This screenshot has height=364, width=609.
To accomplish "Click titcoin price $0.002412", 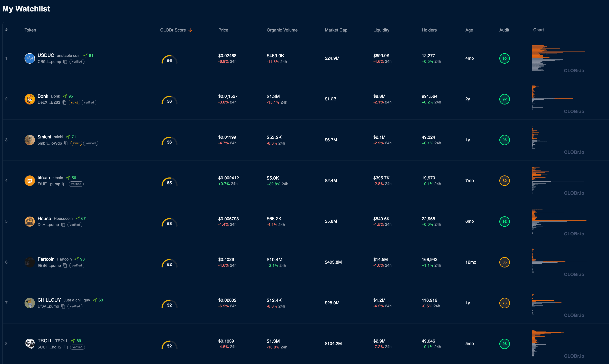I will (228, 178).
